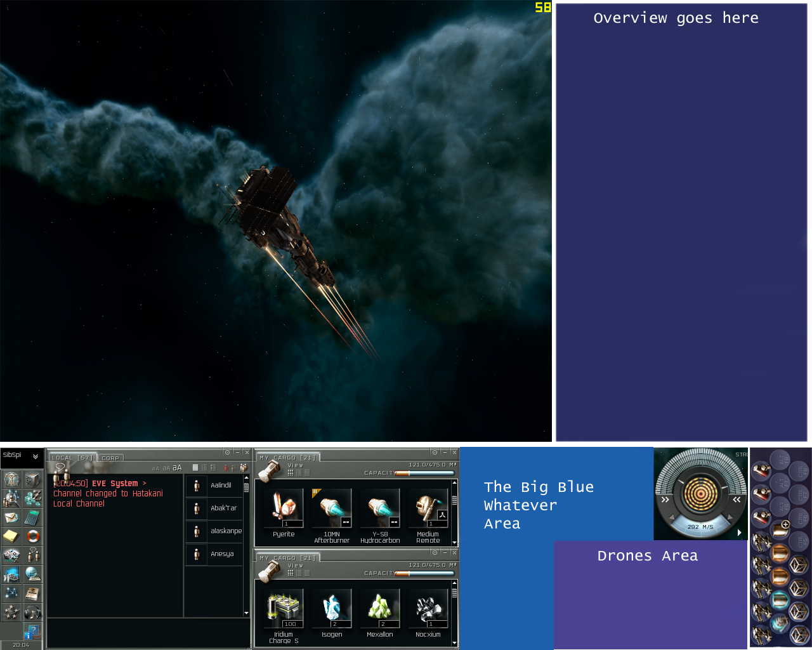This screenshot has height=650, width=812.
Task: Set chat font to smallest aA size
Action: click(x=155, y=468)
